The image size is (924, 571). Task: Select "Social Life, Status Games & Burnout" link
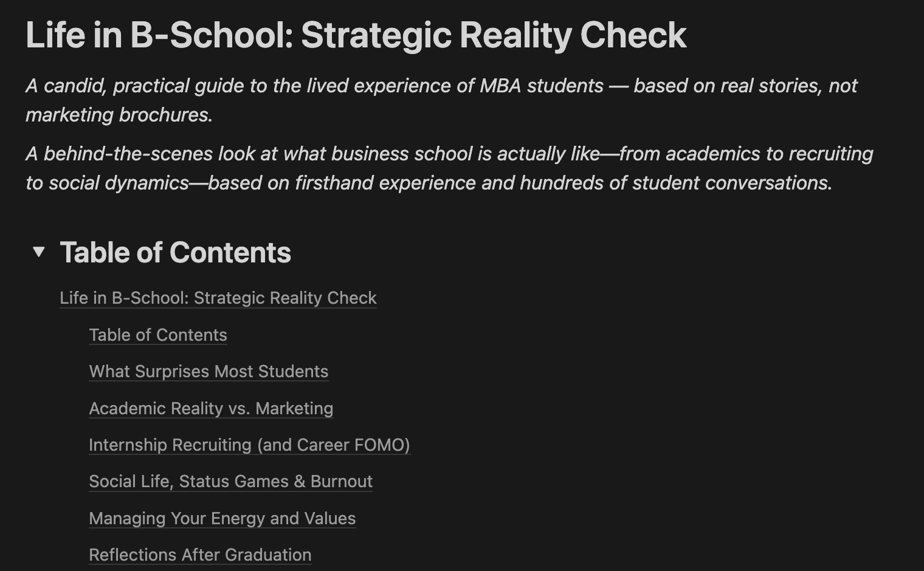point(230,482)
